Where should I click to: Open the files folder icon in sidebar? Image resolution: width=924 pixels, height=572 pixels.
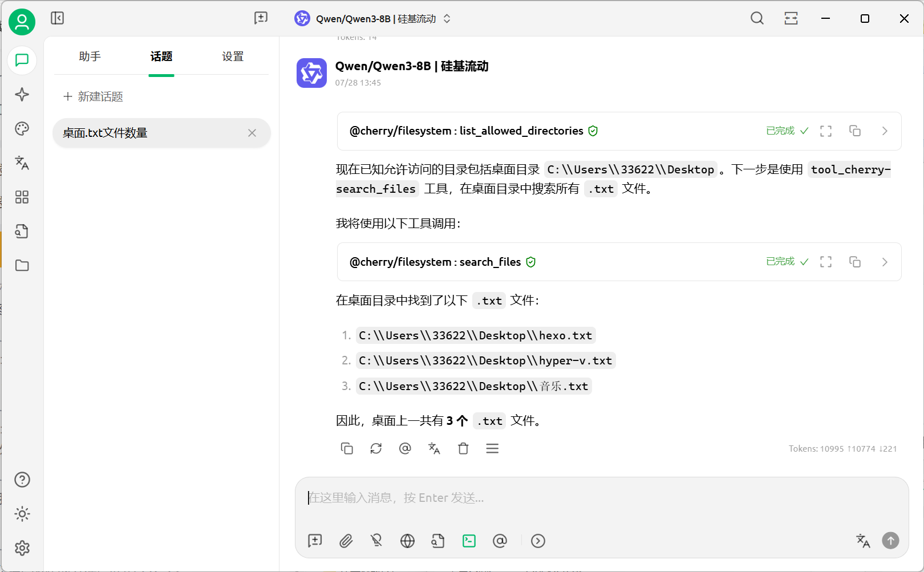click(x=22, y=266)
